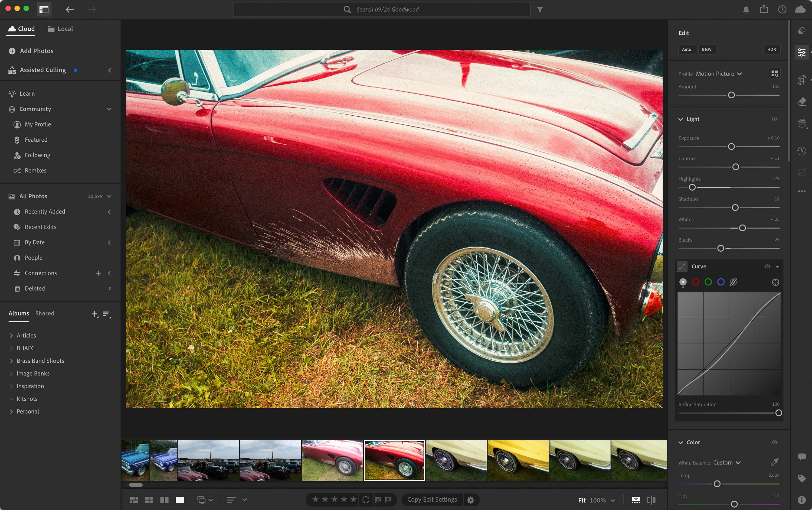Image resolution: width=812 pixels, height=510 pixels.
Task: Open the Motion Picture profile dropdown
Action: click(x=719, y=73)
